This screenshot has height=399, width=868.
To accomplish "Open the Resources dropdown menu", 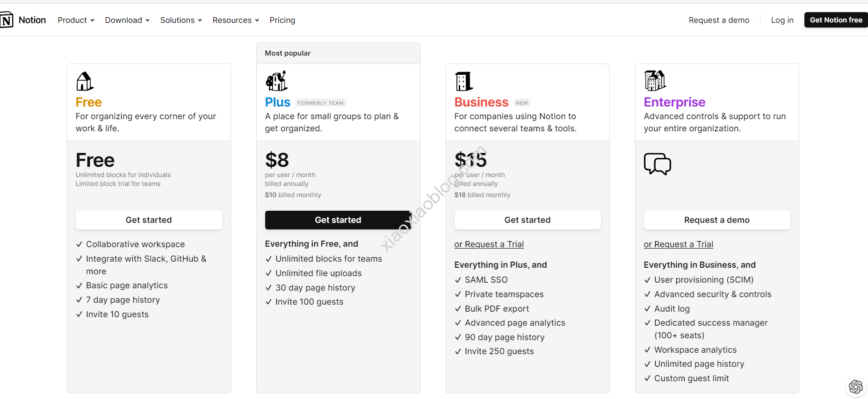I will (x=236, y=20).
